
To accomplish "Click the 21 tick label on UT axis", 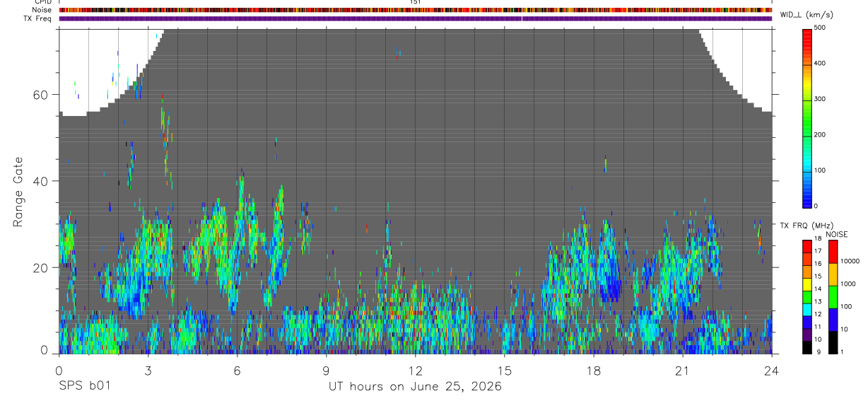I will (x=682, y=371).
